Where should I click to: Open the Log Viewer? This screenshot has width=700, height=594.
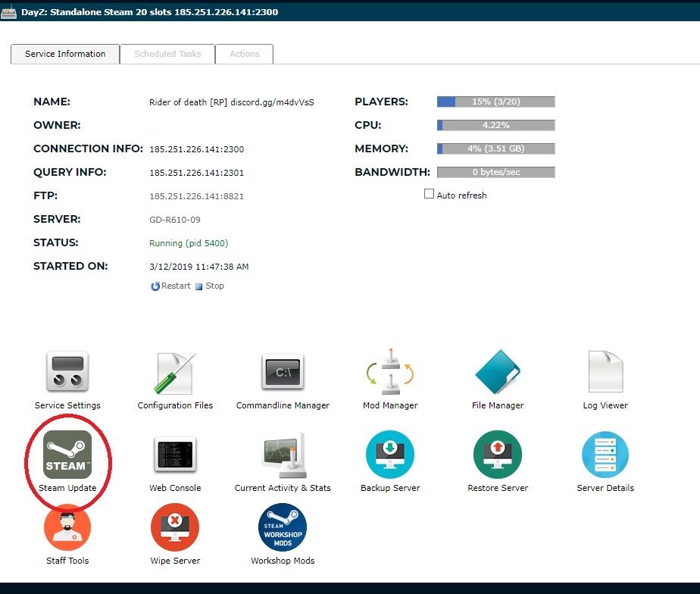click(x=605, y=372)
